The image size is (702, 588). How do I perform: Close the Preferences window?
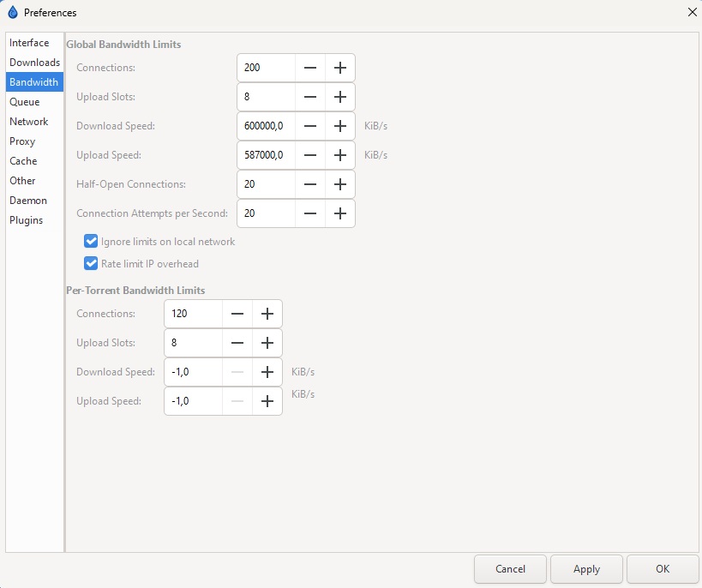[x=693, y=12]
